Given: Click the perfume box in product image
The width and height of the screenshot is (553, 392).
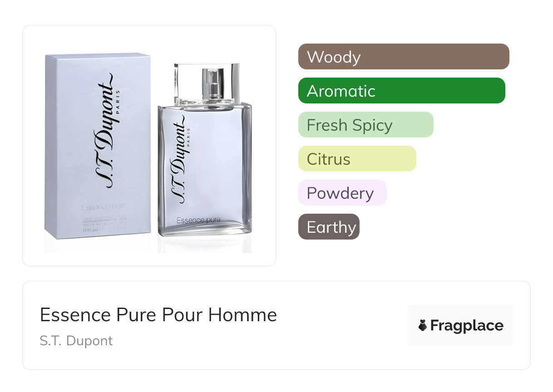Looking at the screenshot, I should (x=98, y=146).
